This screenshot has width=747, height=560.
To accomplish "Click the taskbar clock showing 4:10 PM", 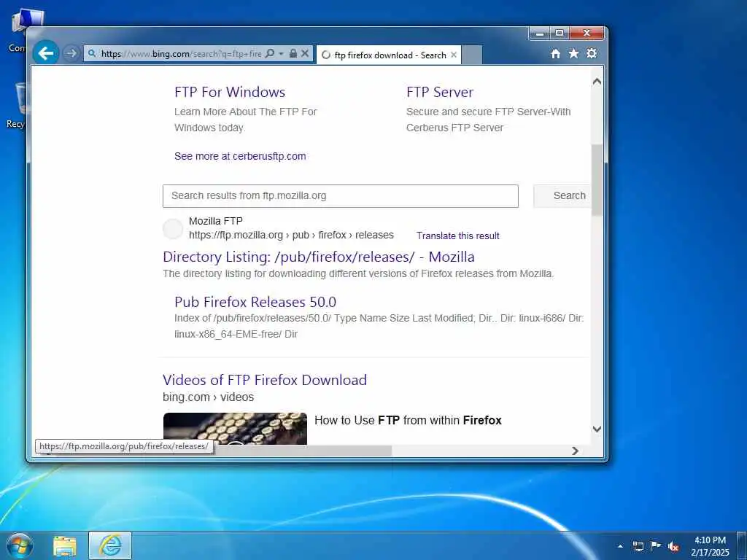I will coord(710,546).
